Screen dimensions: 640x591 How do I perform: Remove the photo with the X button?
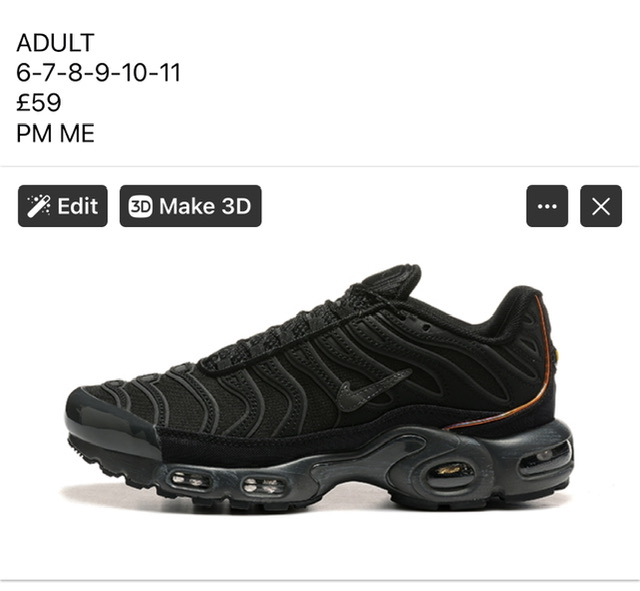[x=601, y=206]
